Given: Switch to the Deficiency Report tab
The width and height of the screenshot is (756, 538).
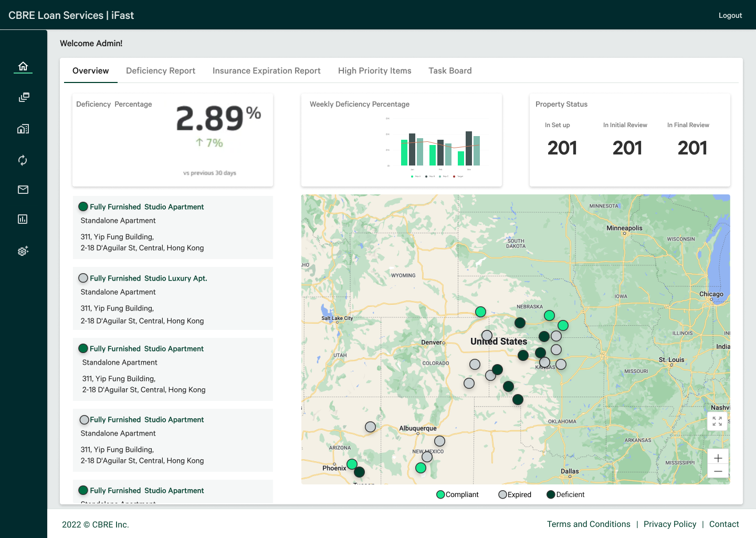Looking at the screenshot, I should tap(160, 70).
